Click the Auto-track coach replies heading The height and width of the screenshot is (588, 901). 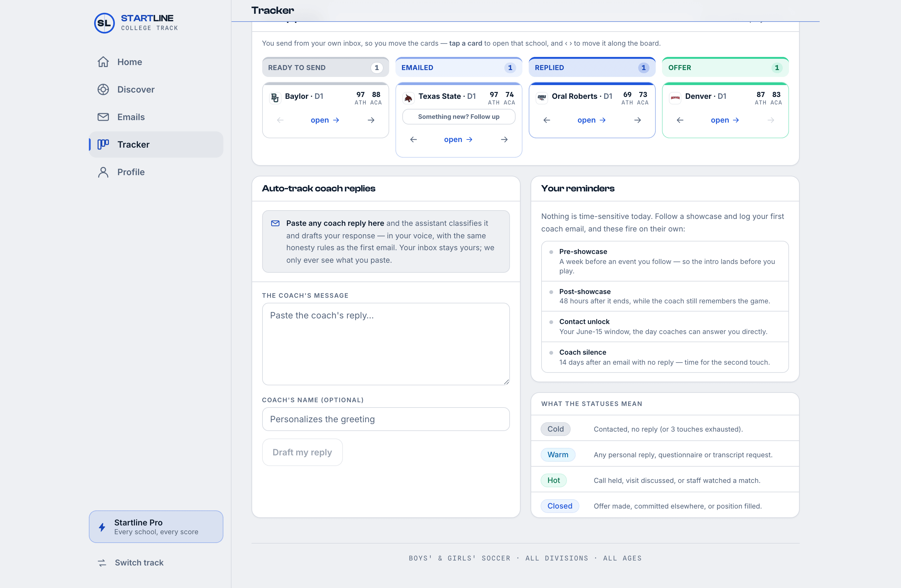[x=318, y=188]
